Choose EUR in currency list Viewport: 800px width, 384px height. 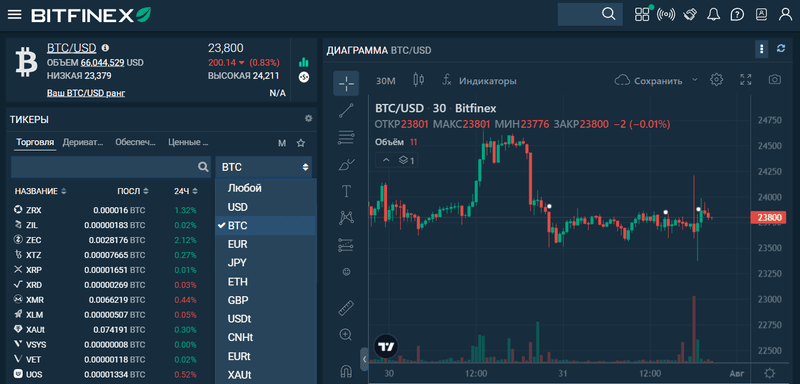266,244
